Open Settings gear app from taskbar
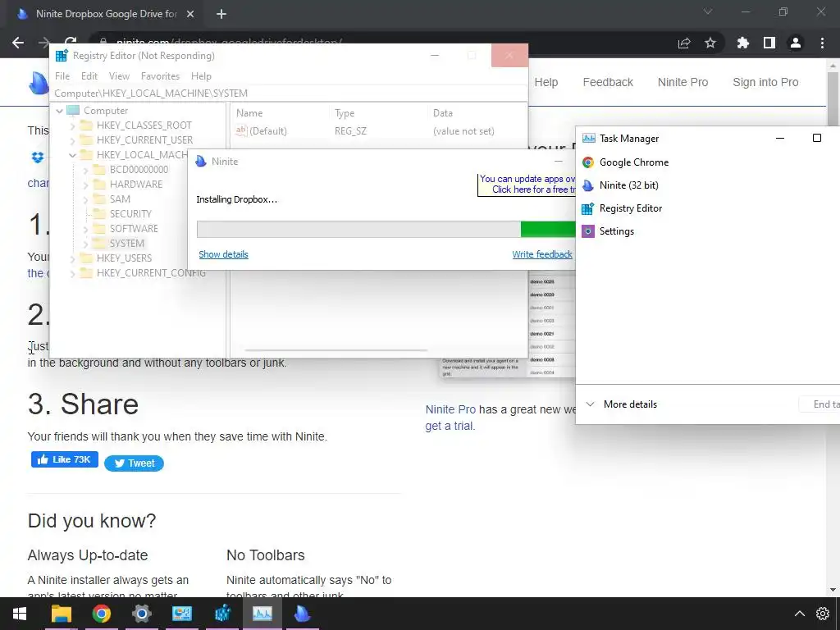Viewport: 840px width, 630px height. click(x=141, y=614)
